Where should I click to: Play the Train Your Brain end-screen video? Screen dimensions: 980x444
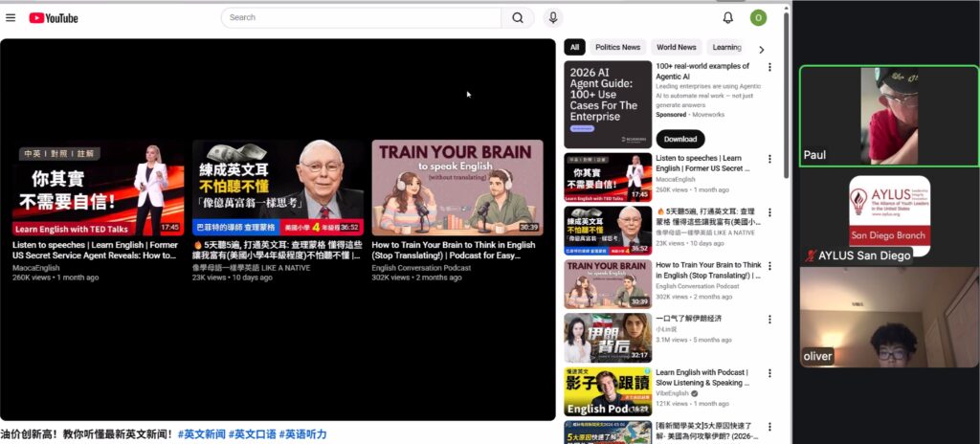[x=457, y=188]
